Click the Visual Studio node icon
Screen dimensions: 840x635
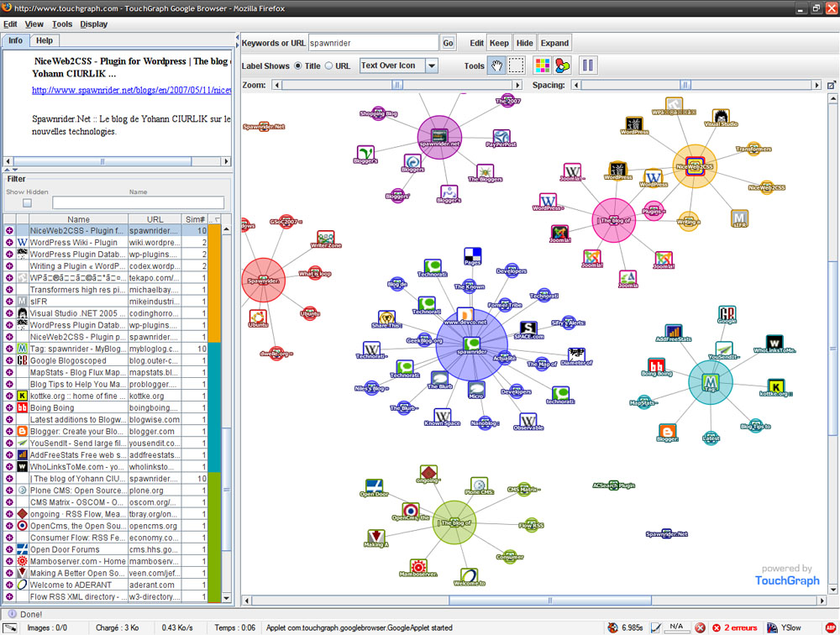coord(721,117)
